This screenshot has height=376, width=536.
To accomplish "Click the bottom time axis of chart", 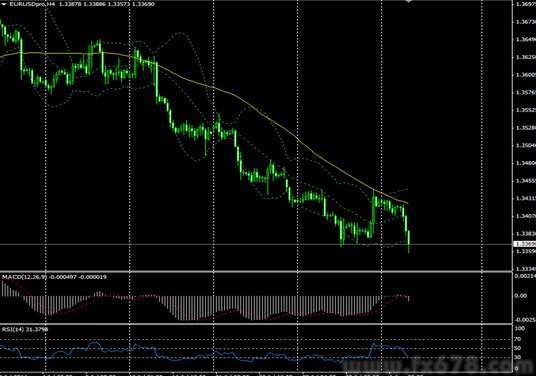I will pos(256,374).
